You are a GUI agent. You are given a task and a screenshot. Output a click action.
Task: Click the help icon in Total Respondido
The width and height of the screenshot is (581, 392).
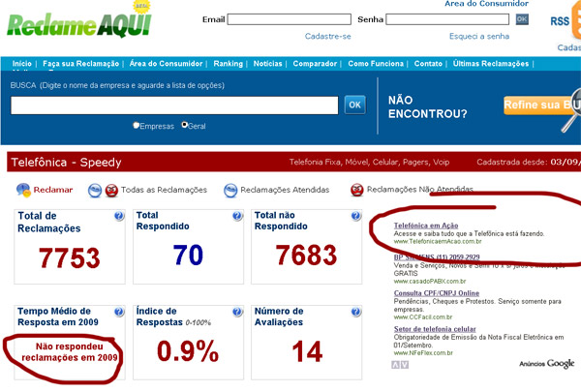(x=237, y=216)
